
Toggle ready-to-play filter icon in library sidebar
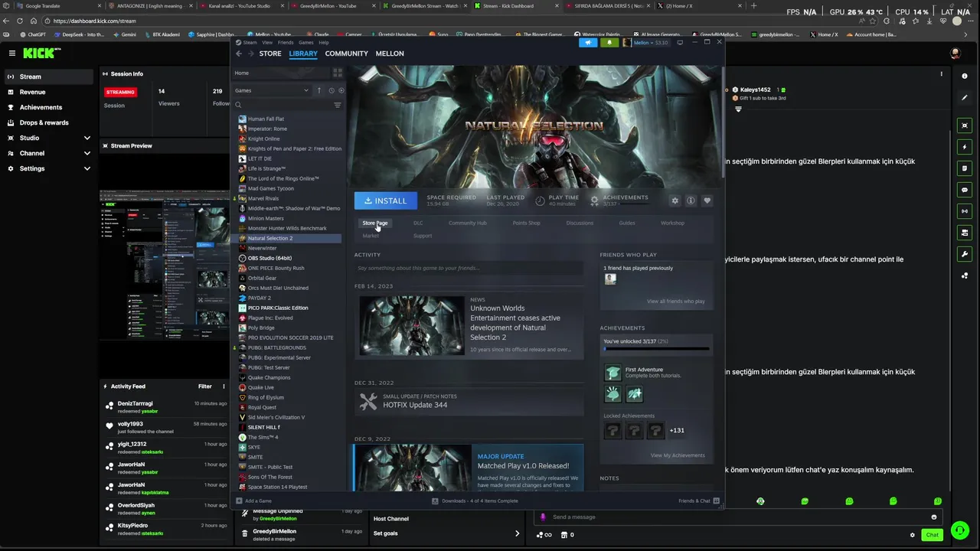[x=341, y=90]
